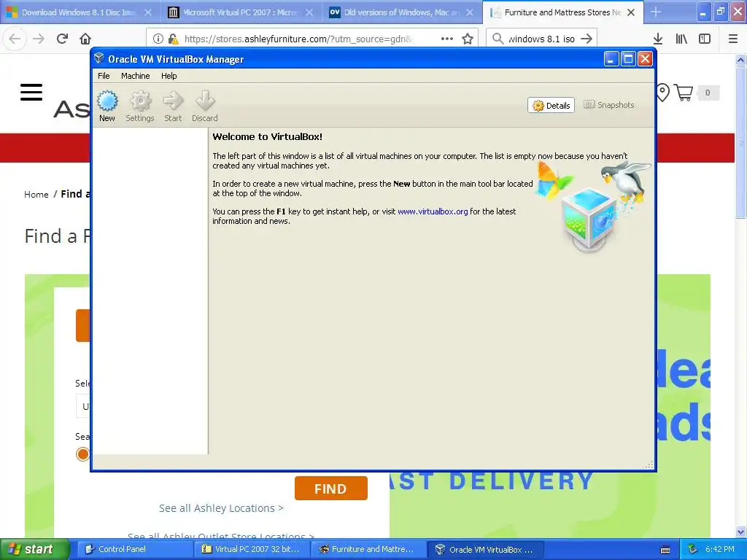Close the Old versions of Windows tab
Viewport: 747px width, 560px height.
pyautogui.click(x=470, y=12)
